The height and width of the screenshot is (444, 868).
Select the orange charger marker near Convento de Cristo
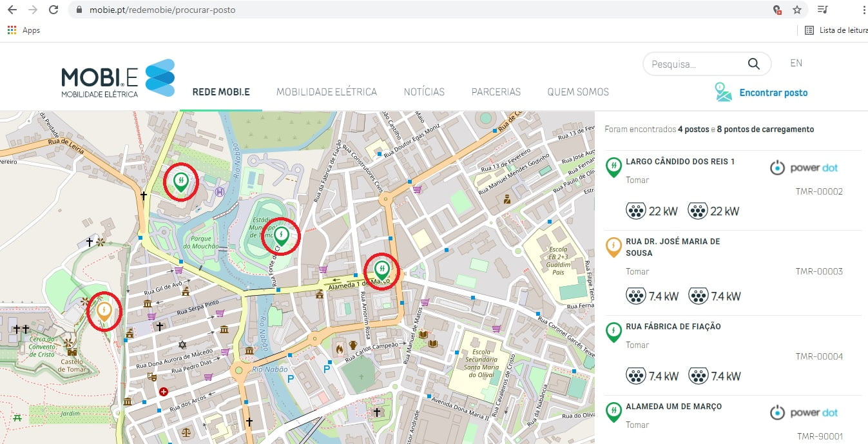(x=104, y=311)
